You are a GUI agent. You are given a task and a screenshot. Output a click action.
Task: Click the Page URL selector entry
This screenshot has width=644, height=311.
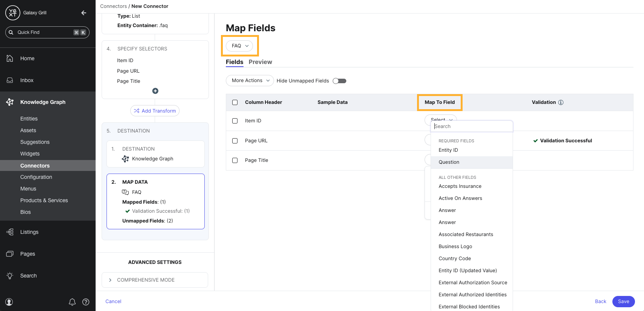(x=128, y=71)
